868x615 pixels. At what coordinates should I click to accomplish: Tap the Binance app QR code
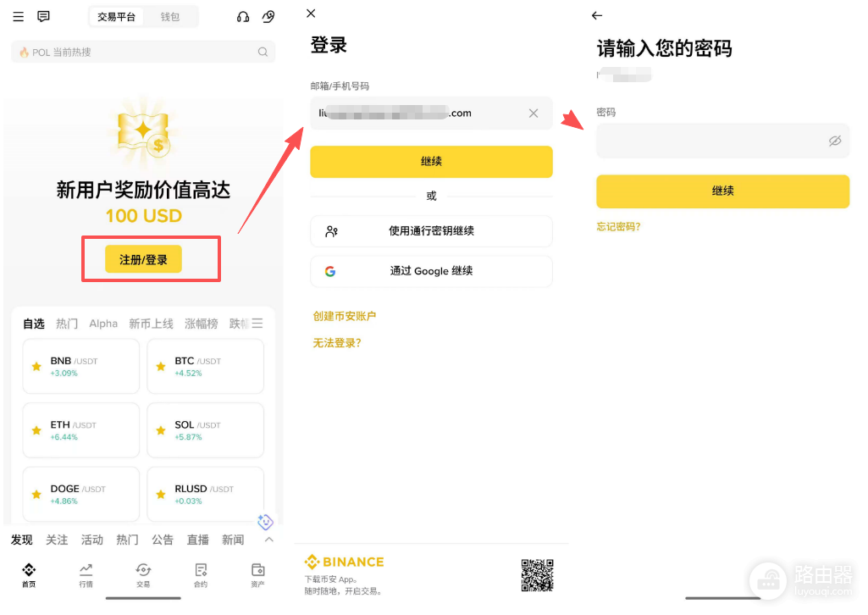point(538,575)
